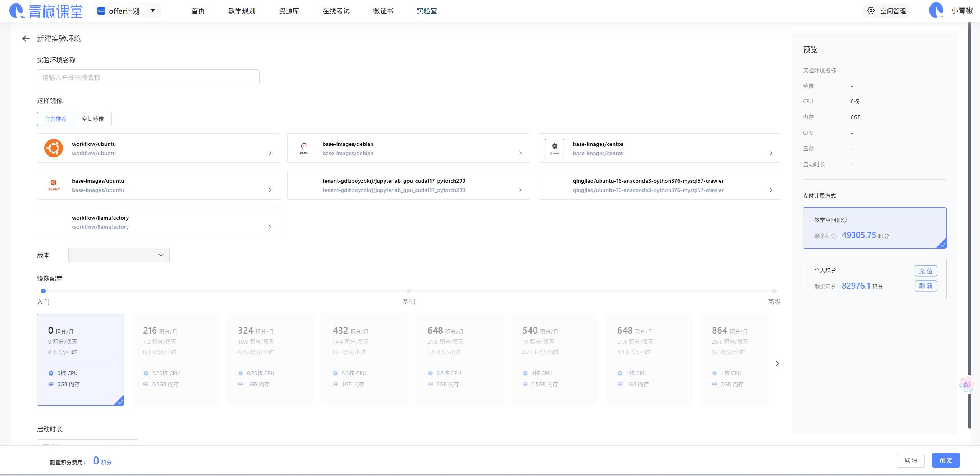Click the centos image logo icon
This screenshot has width=980, height=476.
point(554,148)
